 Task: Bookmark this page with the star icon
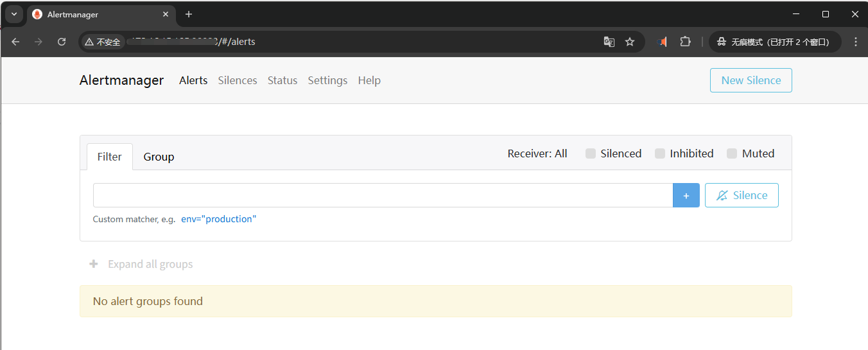point(630,42)
